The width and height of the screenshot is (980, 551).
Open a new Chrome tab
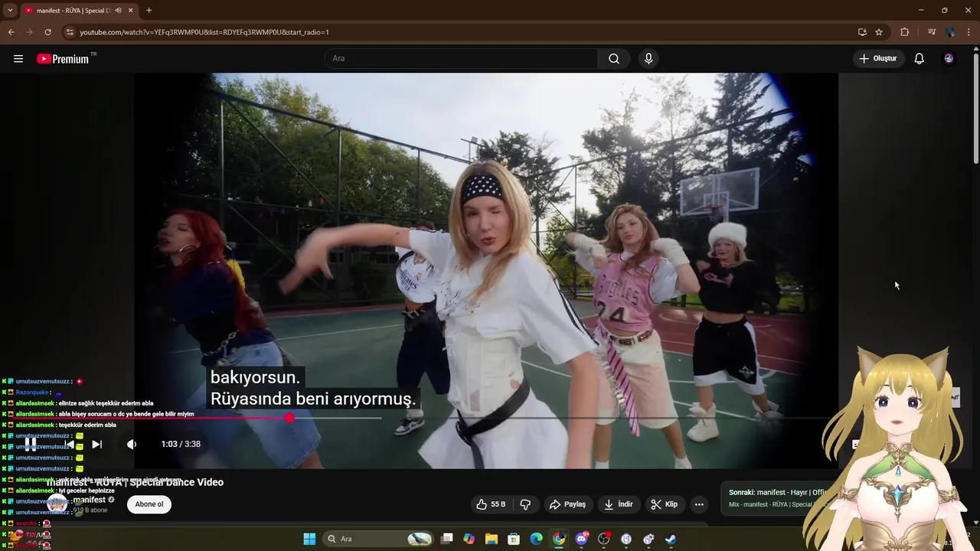click(x=149, y=11)
